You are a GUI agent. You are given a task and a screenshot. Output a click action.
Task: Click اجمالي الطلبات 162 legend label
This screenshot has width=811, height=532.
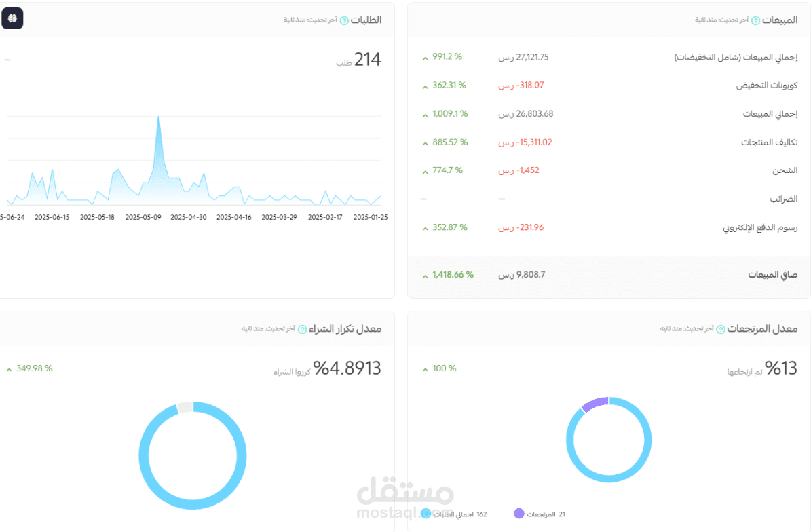pos(460,514)
